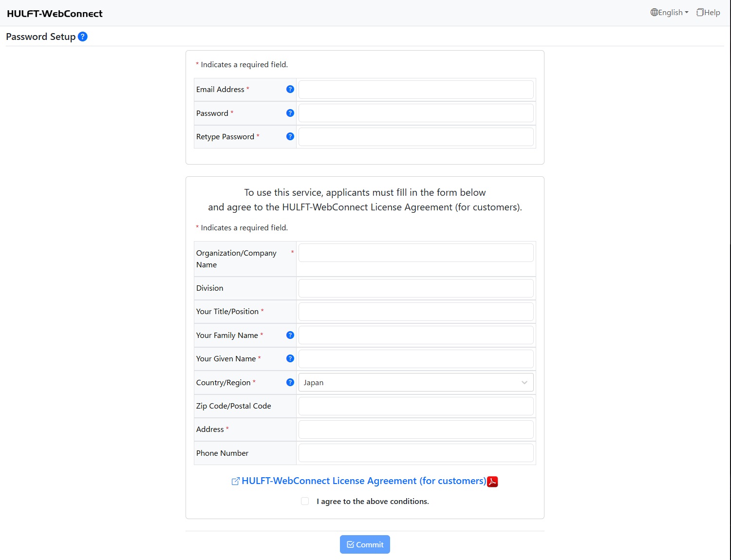The image size is (731, 560).
Task: Click the globe icon in the header
Action: coord(654,12)
